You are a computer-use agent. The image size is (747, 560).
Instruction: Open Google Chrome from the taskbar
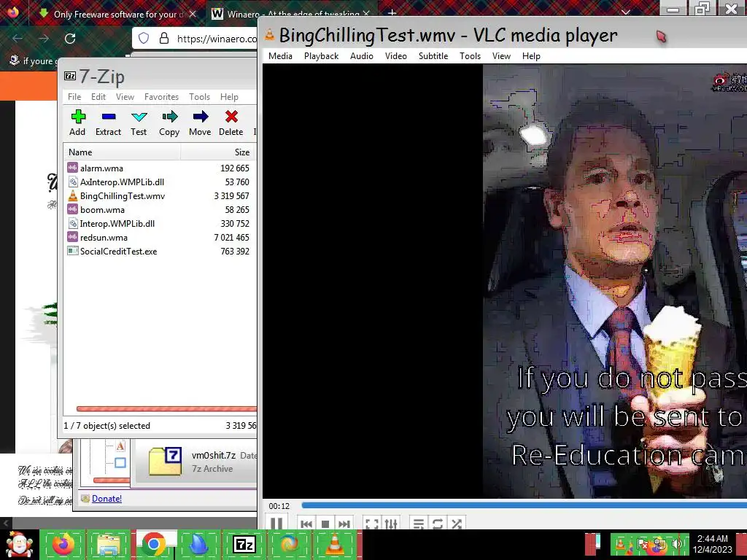click(153, 545)
